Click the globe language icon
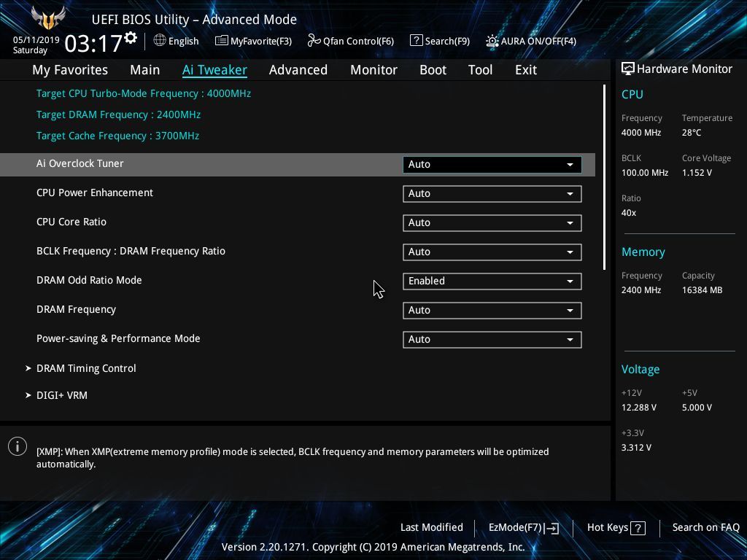Image resolution: width=747 pixels, height=560 pixels. (160, 41)
